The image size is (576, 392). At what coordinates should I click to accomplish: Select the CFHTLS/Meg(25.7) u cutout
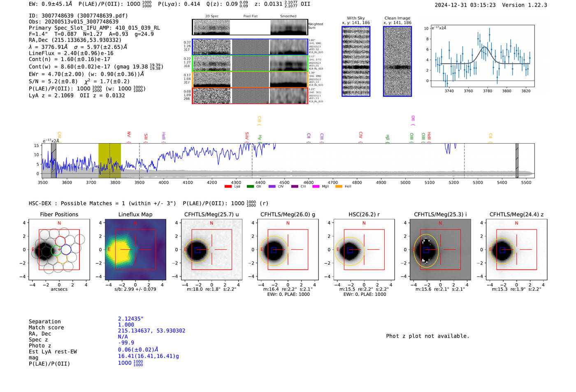pyautogui.click(x=211, y=249)
